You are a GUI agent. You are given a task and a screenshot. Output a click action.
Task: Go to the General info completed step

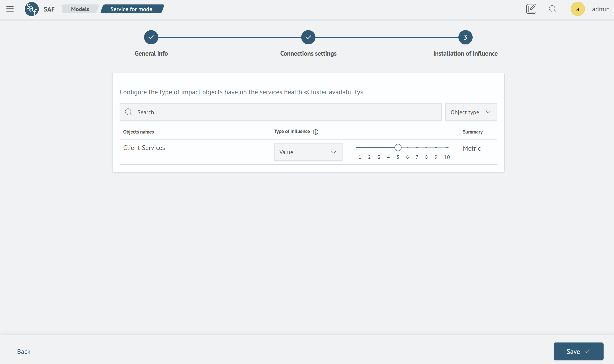151,37
